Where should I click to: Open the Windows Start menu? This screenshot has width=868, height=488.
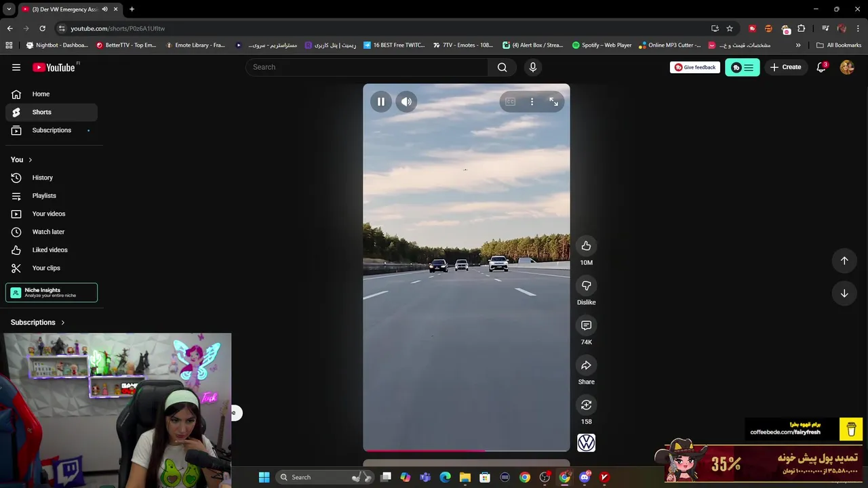click(264, 477)
